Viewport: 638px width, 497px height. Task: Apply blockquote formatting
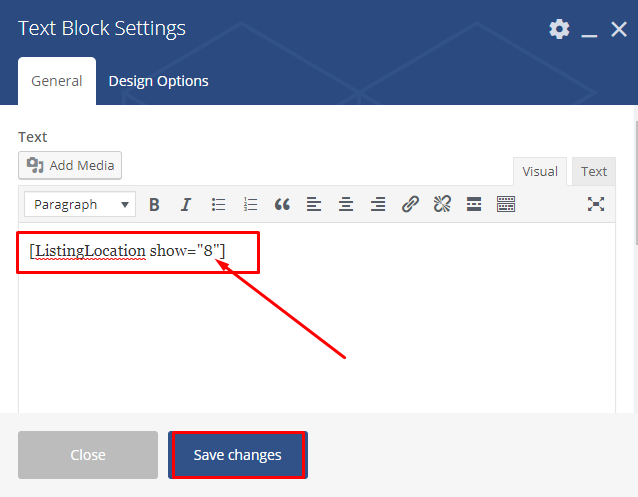tap(282, 204)
